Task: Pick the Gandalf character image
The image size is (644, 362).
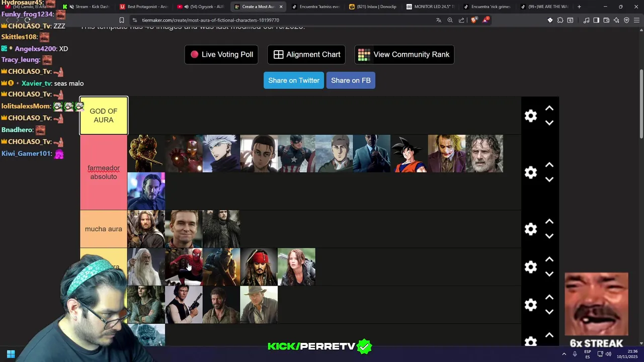Action: (146, 266)
